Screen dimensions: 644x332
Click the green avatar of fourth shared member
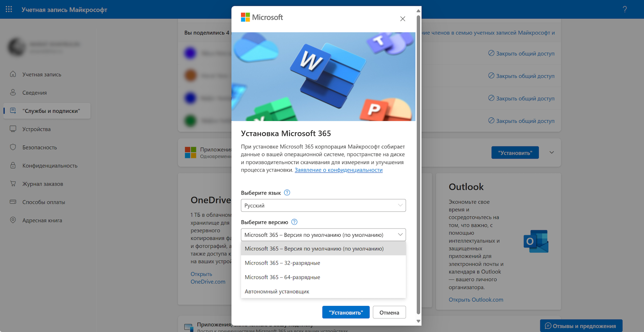click(x=190, y=121)
